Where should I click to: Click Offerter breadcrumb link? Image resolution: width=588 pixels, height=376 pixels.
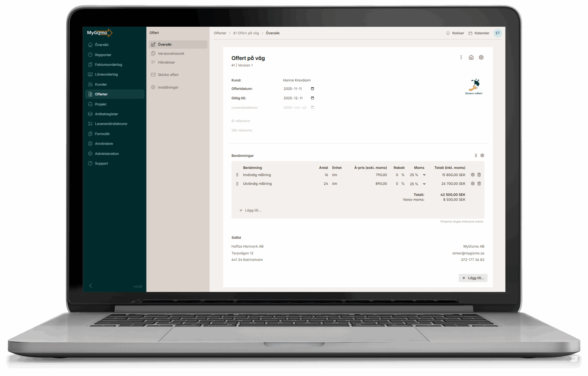tap(220, 33)
